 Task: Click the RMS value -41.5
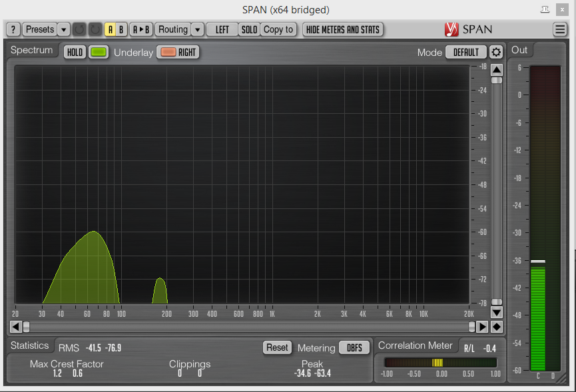click(x=93, y=347)
